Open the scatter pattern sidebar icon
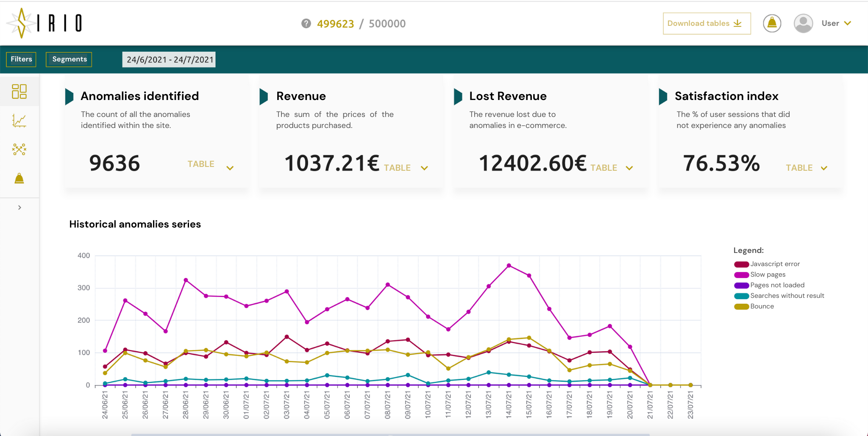Screen dimensions: 868x436 click(x=19, y=149)
